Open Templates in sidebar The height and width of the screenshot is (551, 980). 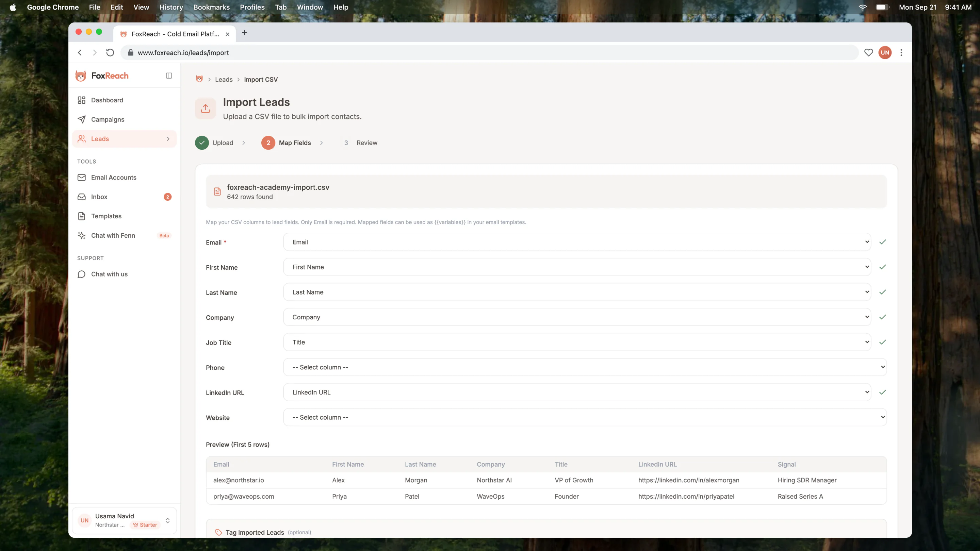point(125,216)
